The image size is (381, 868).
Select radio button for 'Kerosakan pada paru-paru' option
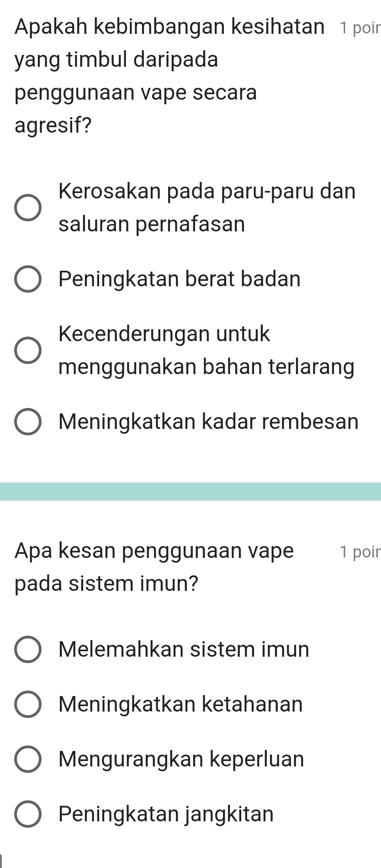click(28, 207)
